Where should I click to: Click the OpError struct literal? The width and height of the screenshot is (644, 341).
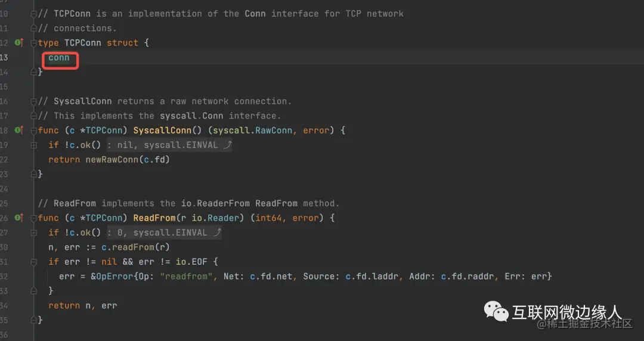point(114,276)
